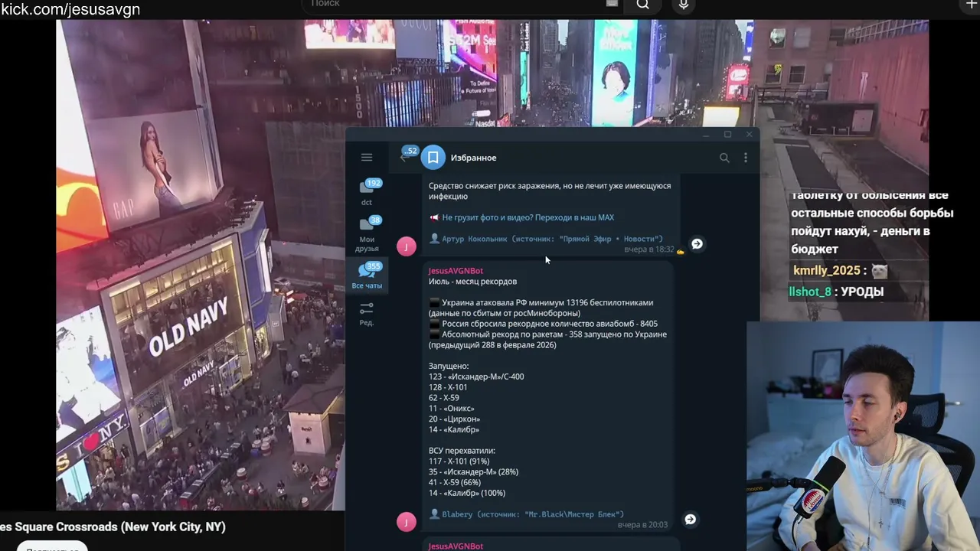Screen dimensions: 980x551
Task: Open the J avatar beside the 20:03 message
Action: 407,522
